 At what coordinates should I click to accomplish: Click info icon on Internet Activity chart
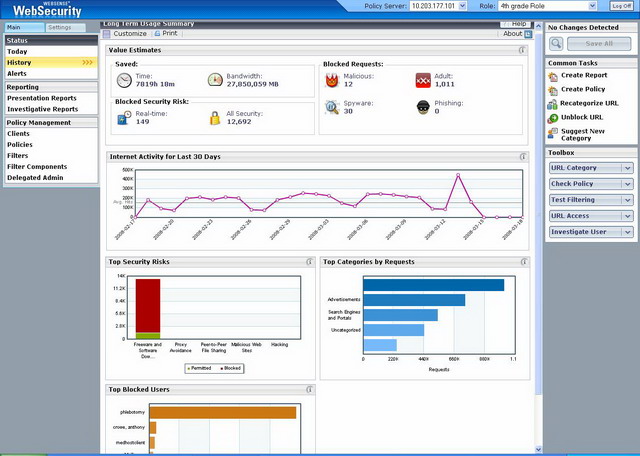522,156
